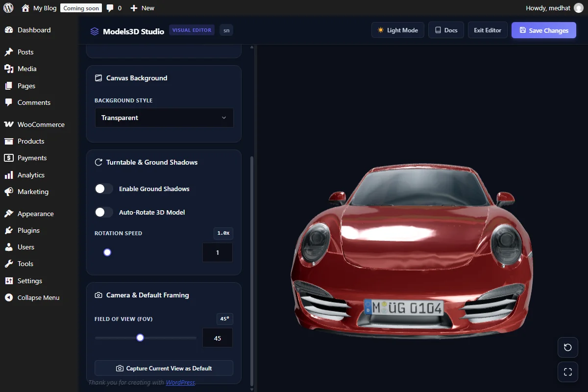Reset the 3D view with rotate icon
This screenshot has height=392, width=588.
(x=568, y=347)
